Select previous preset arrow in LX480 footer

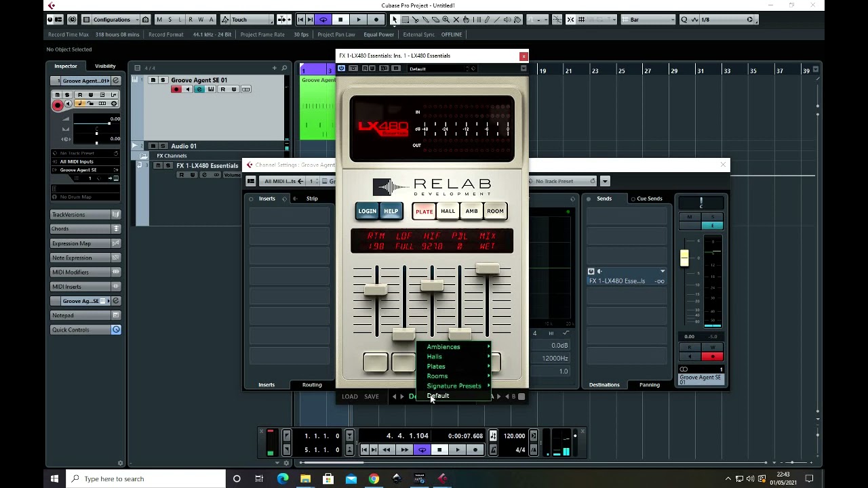(x=394, y=396)
